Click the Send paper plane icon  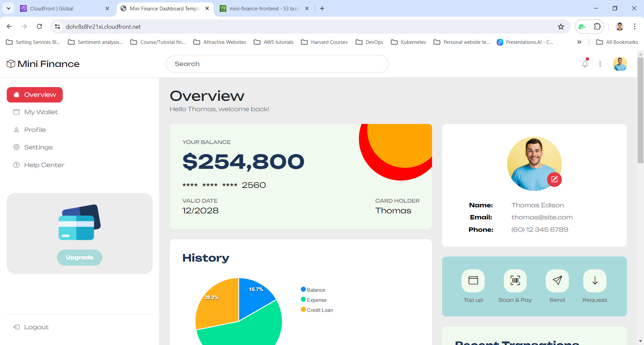557,281
